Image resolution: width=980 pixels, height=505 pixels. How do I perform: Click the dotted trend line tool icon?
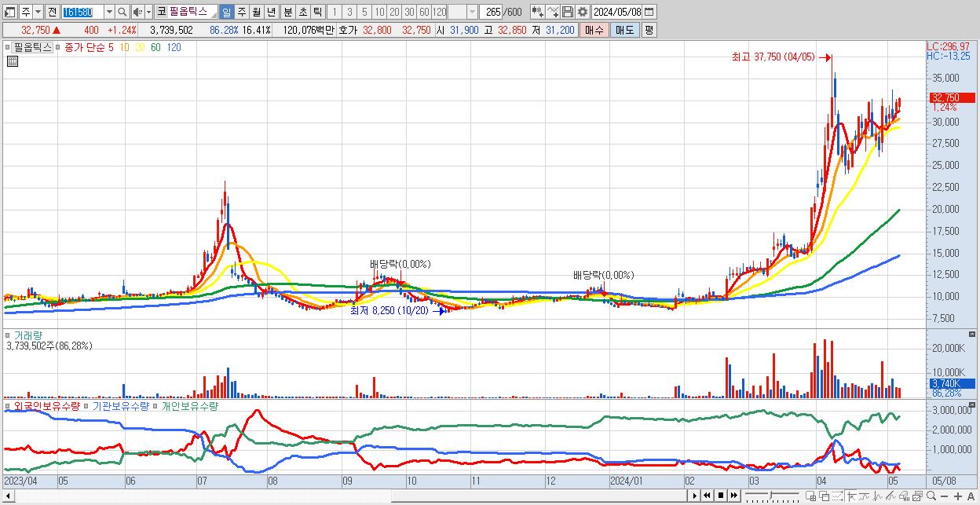point(837,496)
